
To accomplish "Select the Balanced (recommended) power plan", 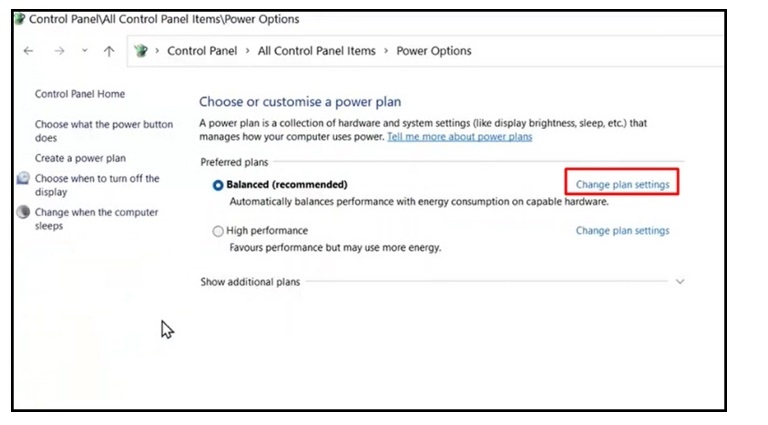I will (218, 185).
